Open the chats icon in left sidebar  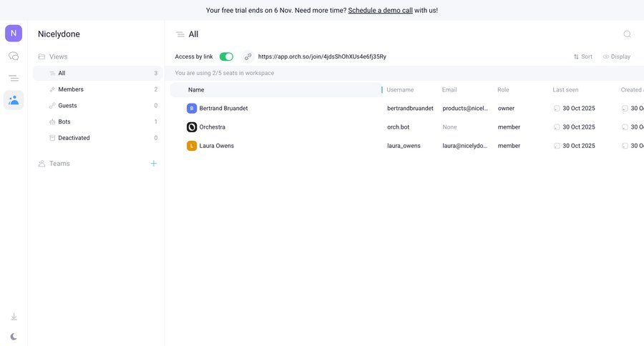tap(14, 56)
